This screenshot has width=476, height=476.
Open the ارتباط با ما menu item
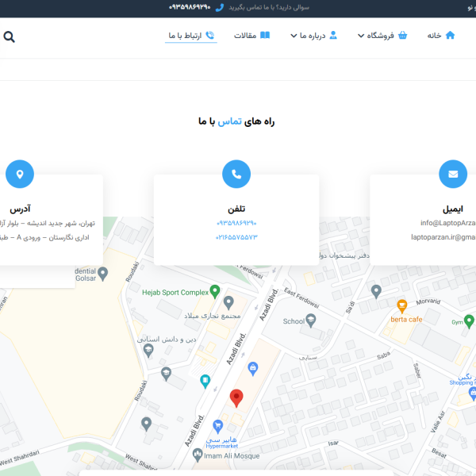[190, 36]
